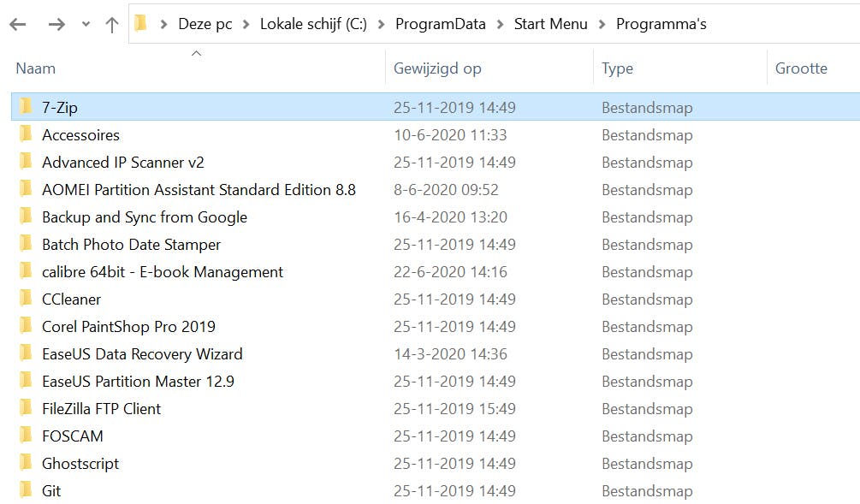The height and width of the screenshot is (504, 860).
Task: Click AOMEI date 8-6-2020 09:52
Action: (447, 190)
